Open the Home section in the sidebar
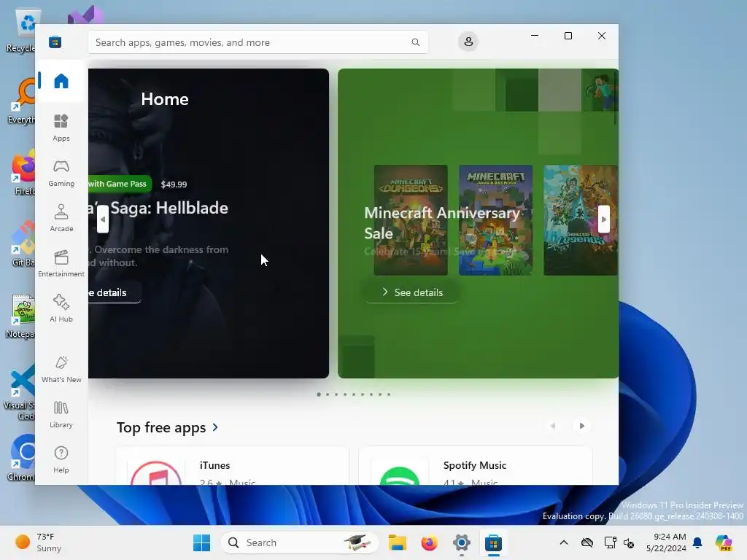 61,81
